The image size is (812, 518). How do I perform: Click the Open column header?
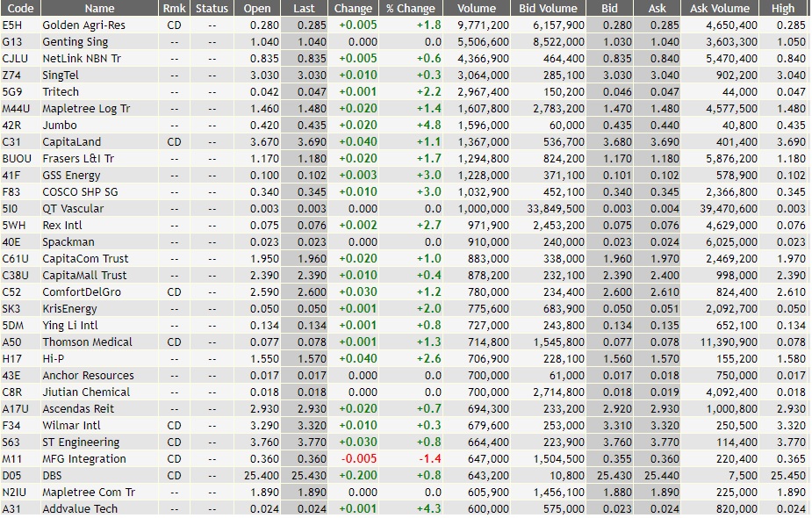click(257, 8)
